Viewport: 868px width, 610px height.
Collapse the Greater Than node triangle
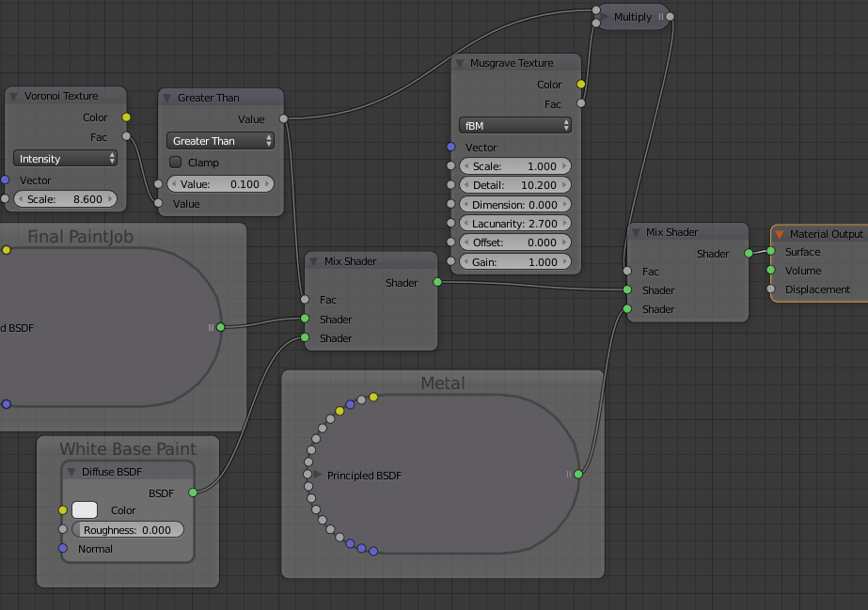[x=166, y=98]
